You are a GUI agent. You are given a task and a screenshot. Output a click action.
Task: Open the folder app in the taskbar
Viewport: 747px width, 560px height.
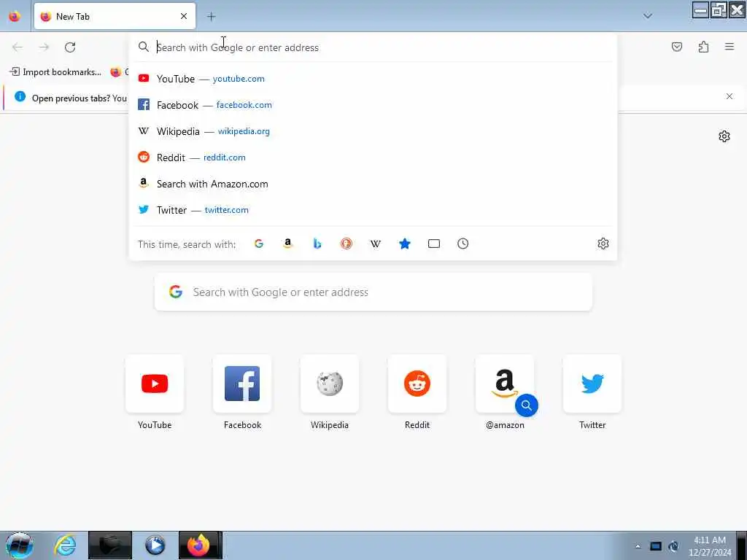click(110, 545)
